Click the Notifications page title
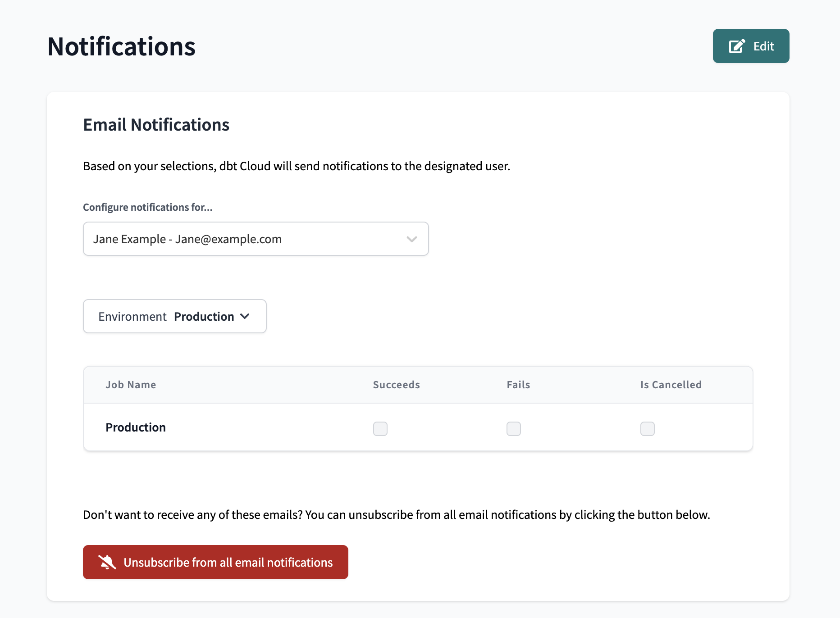The height and width of the screenshot is (618, 840). pos(122,46)
